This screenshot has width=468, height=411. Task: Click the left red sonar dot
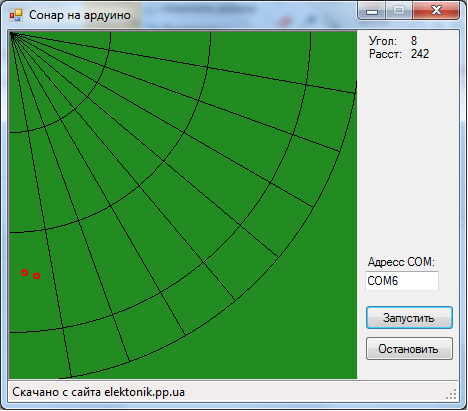click(x=24, y=272)
